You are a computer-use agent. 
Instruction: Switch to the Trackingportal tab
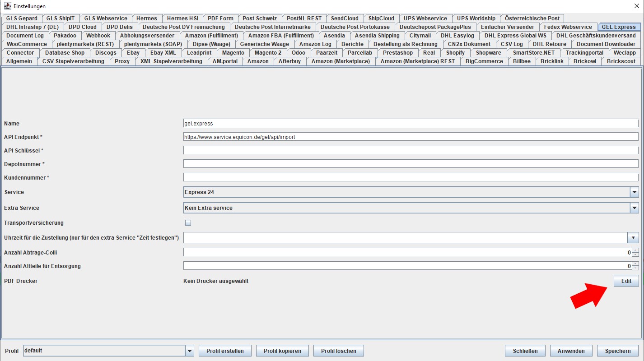coord(584,53)
